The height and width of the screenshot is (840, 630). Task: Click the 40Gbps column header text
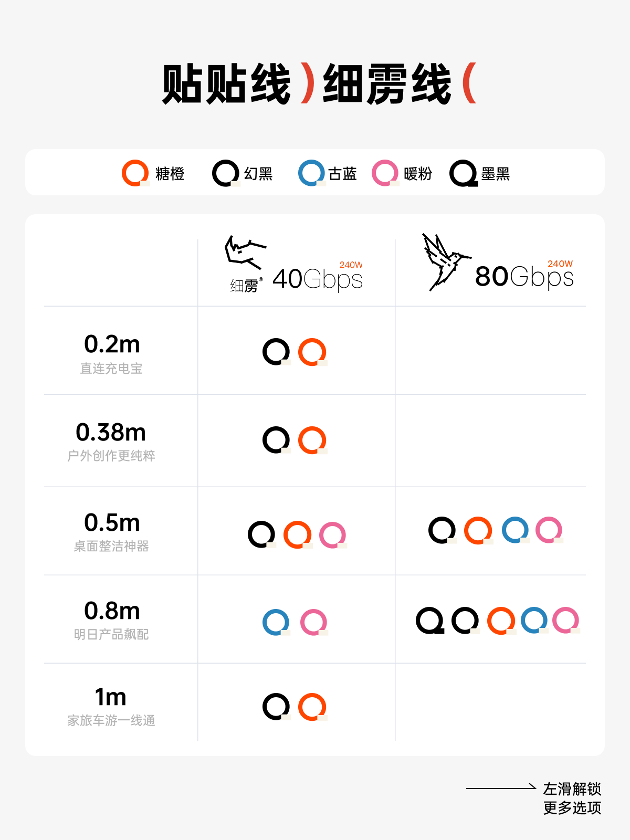(x=318, y=279)
